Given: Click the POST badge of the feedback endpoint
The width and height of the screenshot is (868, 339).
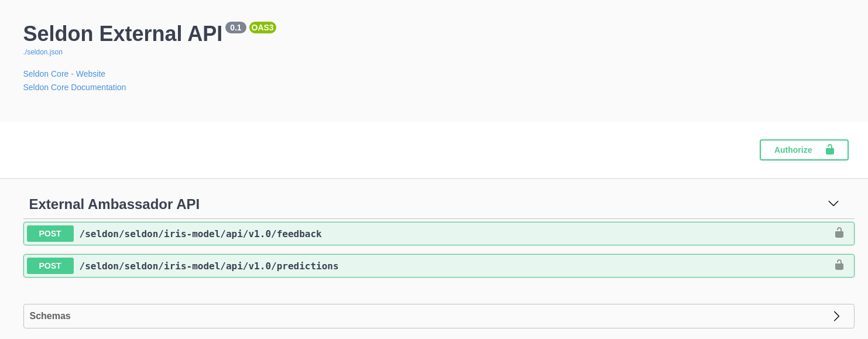Looking at the screenshot, I should pyautogui.click(x=50, y=234).
